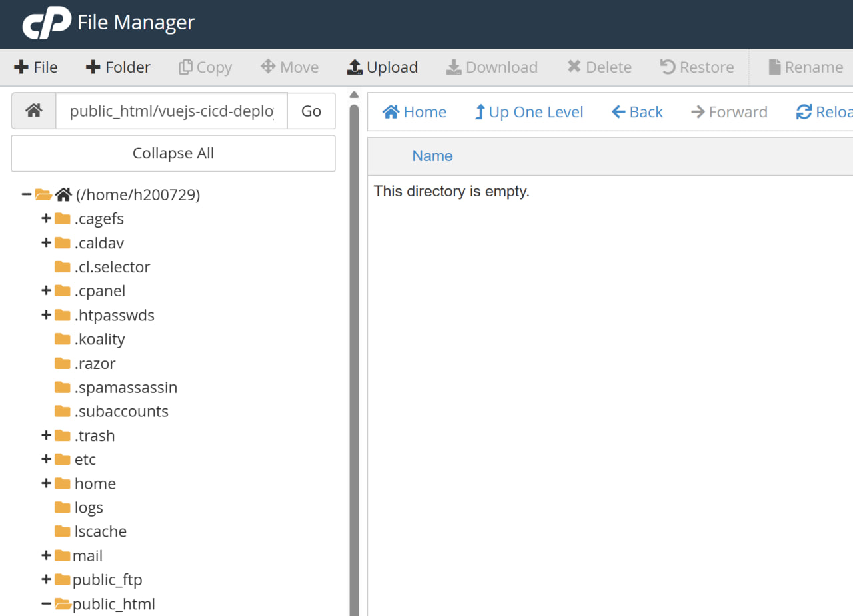The width and height of the screenshot is (853, 616).
Task: Open public_html in the folder tree
Action: click(x=114, y=604)
